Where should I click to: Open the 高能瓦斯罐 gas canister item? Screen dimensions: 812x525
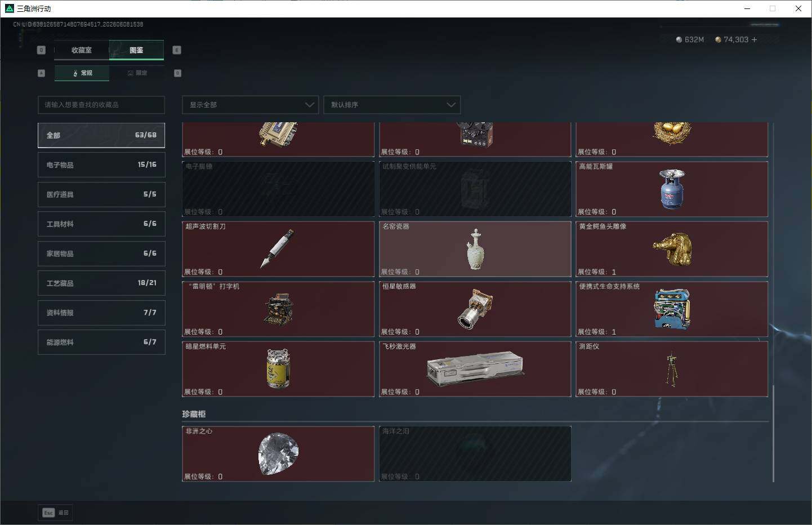coord(672,189)
